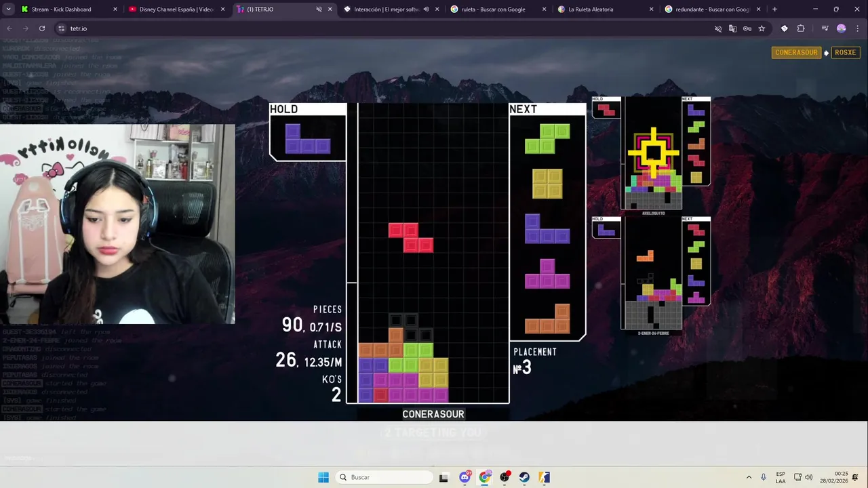Click the microphone tray icon
The image size is (868, 488).
click(x=764, y=477)
